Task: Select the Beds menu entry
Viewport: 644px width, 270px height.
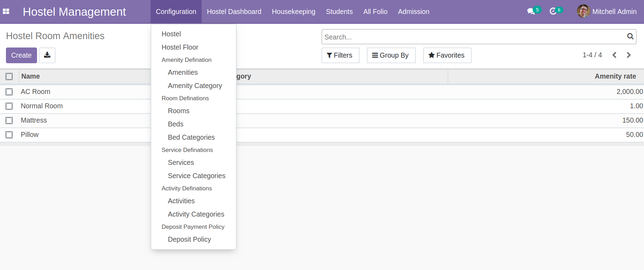Action: (175, 124)
